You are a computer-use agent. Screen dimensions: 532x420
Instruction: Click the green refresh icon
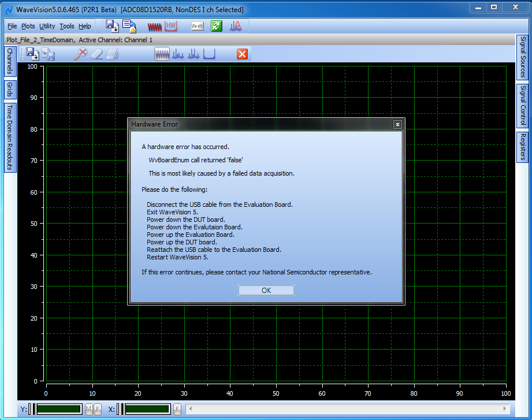tap(217, 26)
